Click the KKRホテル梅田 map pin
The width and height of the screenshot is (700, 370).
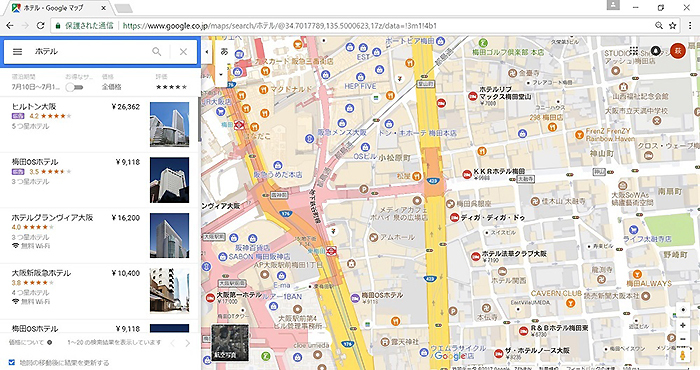tap(467, 175)
